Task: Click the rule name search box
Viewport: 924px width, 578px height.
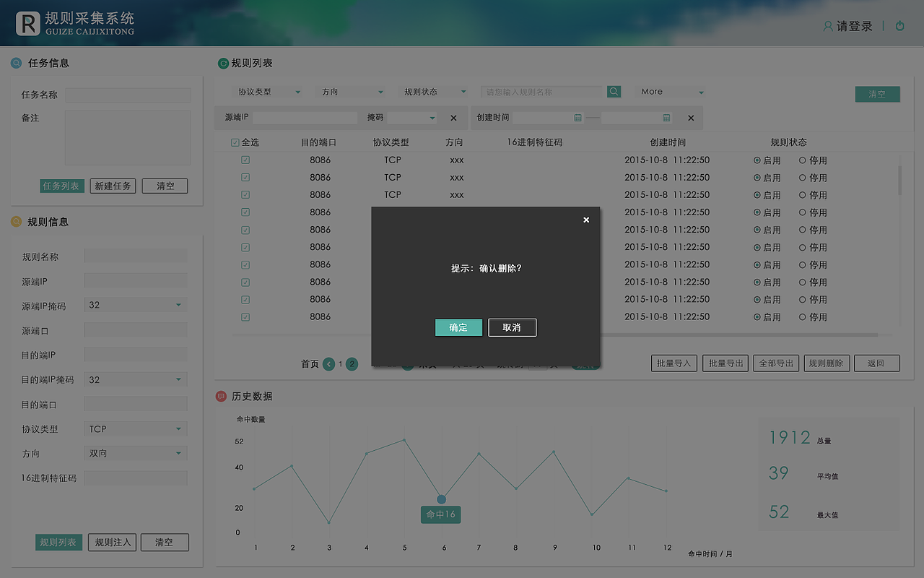Action: click(x=542, y=92)
